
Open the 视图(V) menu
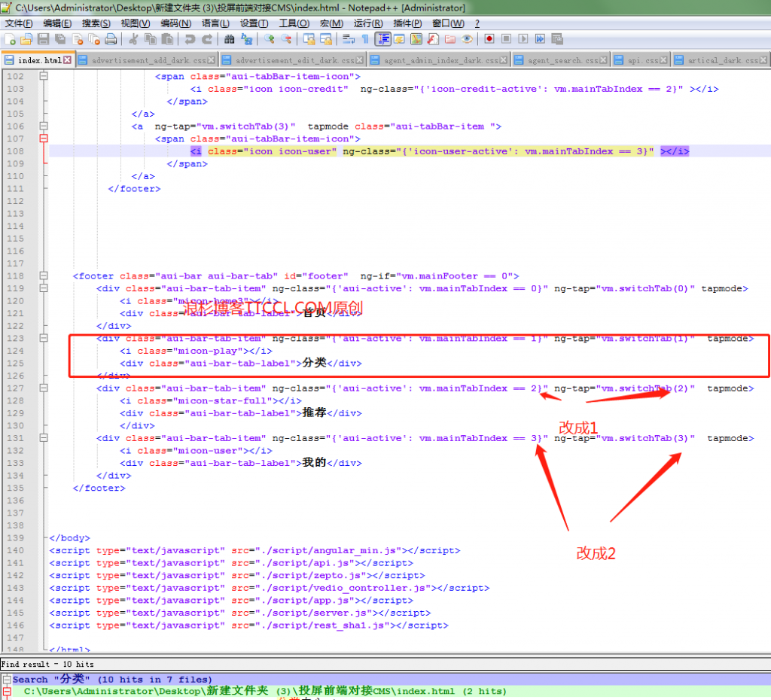(136, 23)
